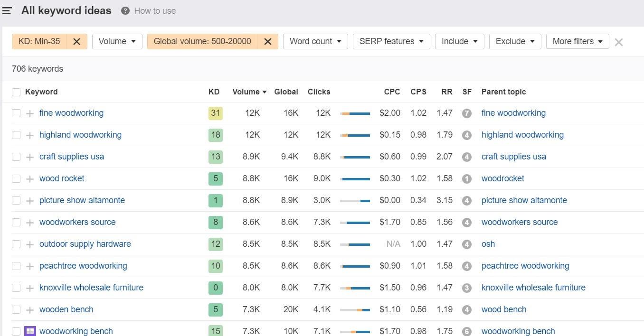Open the fine woodworking keyword link
Viewport: 644px width, 336px height.
click(71, 113)
